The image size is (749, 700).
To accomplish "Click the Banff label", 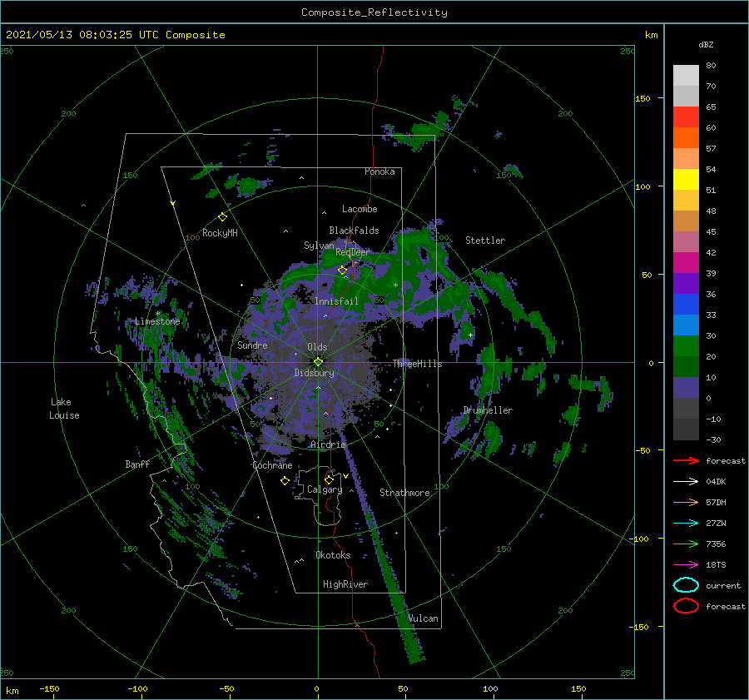I will point(137,464).
